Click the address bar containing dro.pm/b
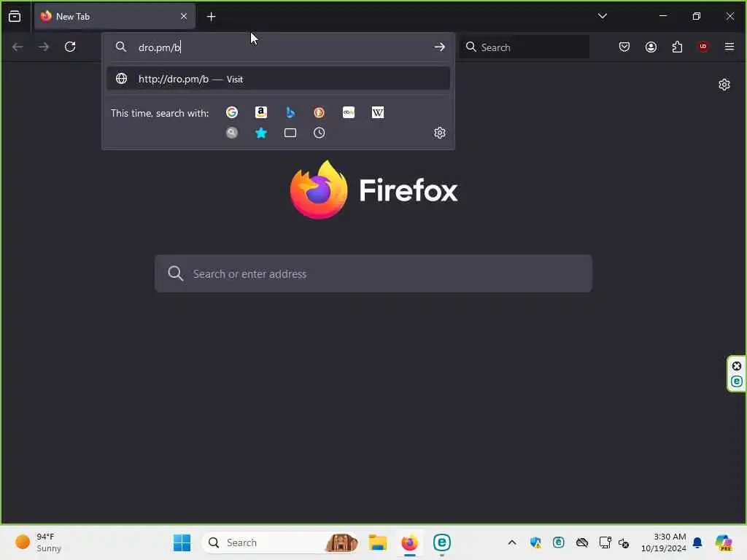 point(278,47)
